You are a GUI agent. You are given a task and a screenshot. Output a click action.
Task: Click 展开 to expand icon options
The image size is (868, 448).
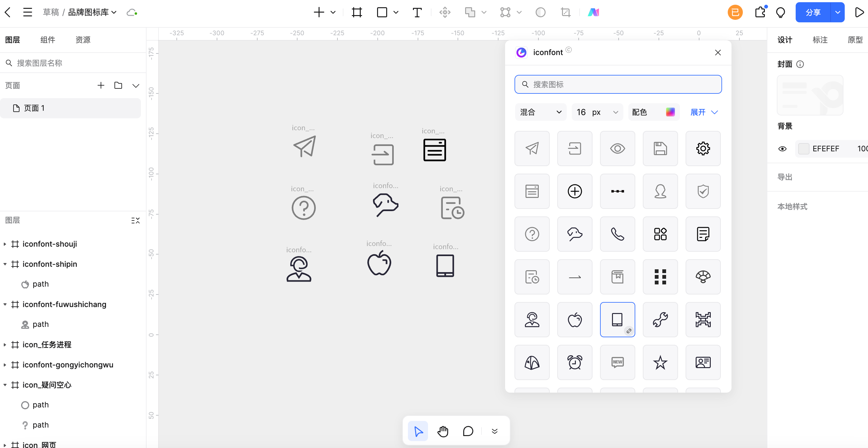704,112
